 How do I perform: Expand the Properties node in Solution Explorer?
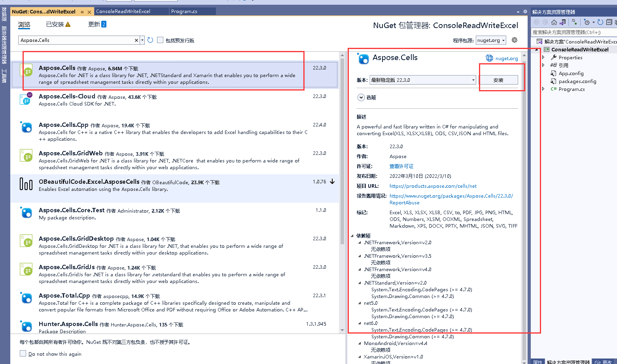click(x=543, y=57)
